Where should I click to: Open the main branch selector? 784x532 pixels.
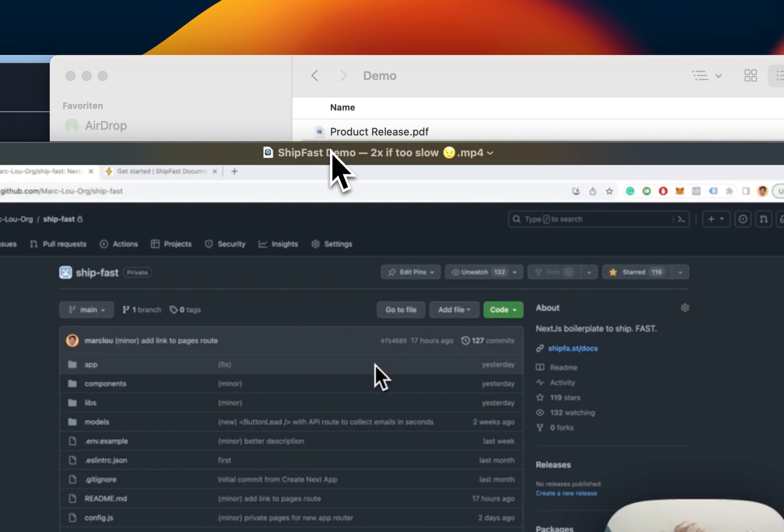coord(87,310)
